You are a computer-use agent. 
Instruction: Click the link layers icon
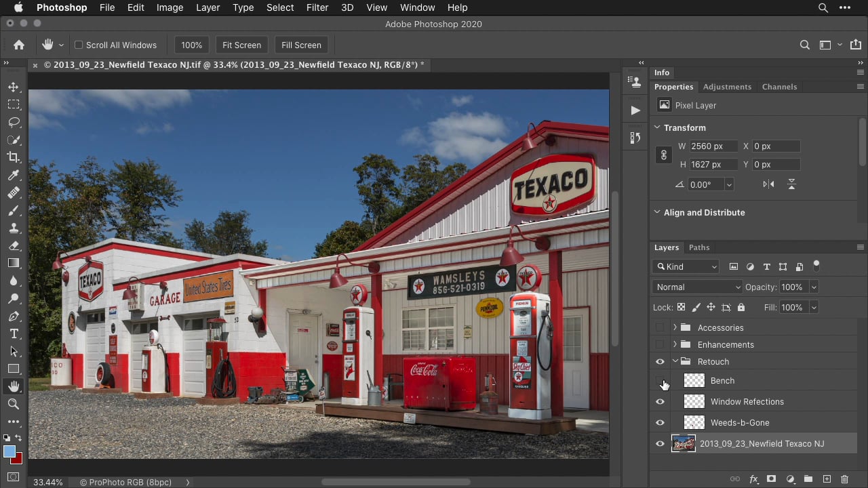[734, 479]
